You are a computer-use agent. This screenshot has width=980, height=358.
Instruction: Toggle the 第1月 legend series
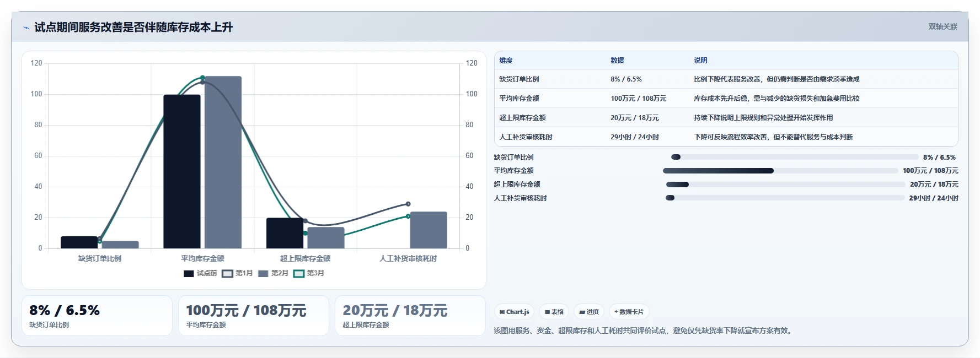click(237, 273)
